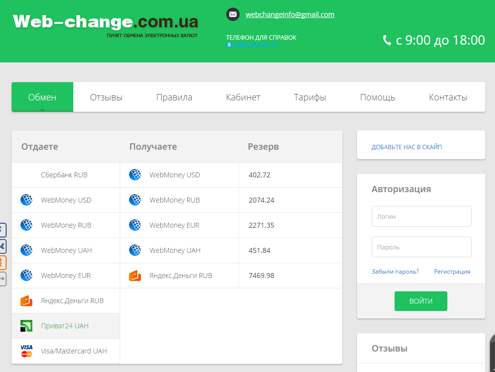Choose Яндекс.Деньги RUB in Получаете column
Image resolution: width=495 pixels, height=372 pixels.
click(179, 276)
